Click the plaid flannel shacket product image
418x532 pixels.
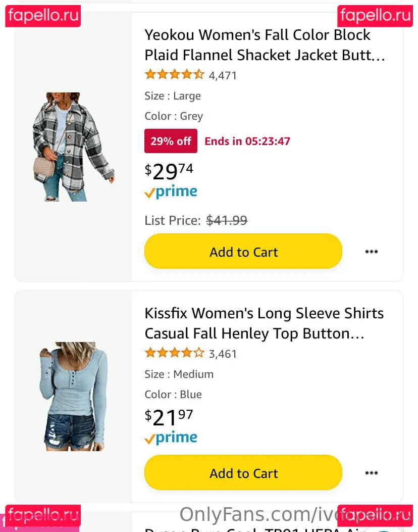pos(73,147)
